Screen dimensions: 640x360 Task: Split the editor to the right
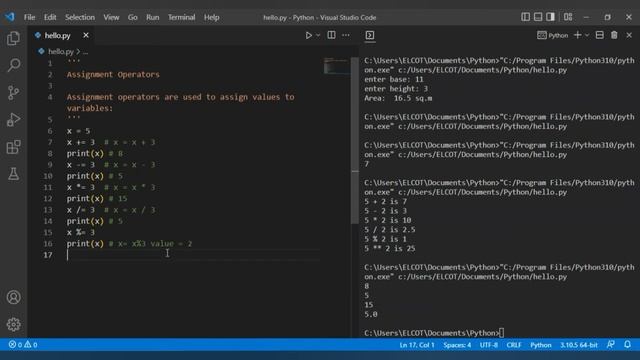[331, 35]
